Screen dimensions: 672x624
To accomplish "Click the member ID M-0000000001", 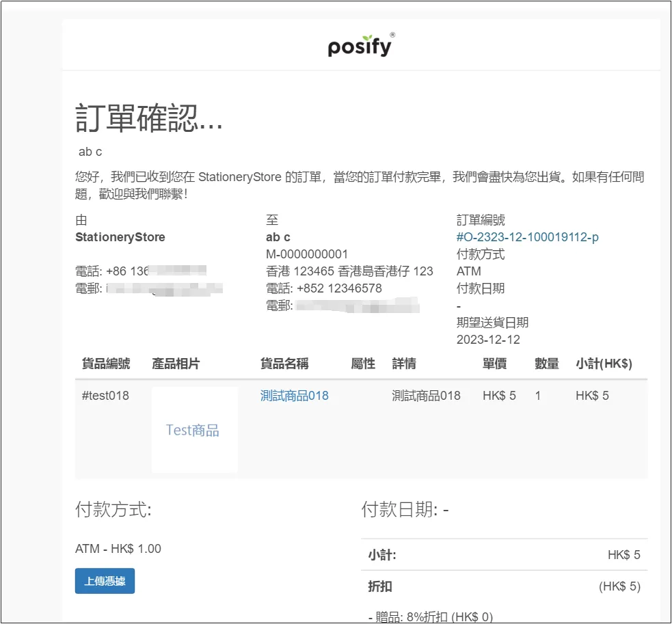I will click(x=307, y=254).
